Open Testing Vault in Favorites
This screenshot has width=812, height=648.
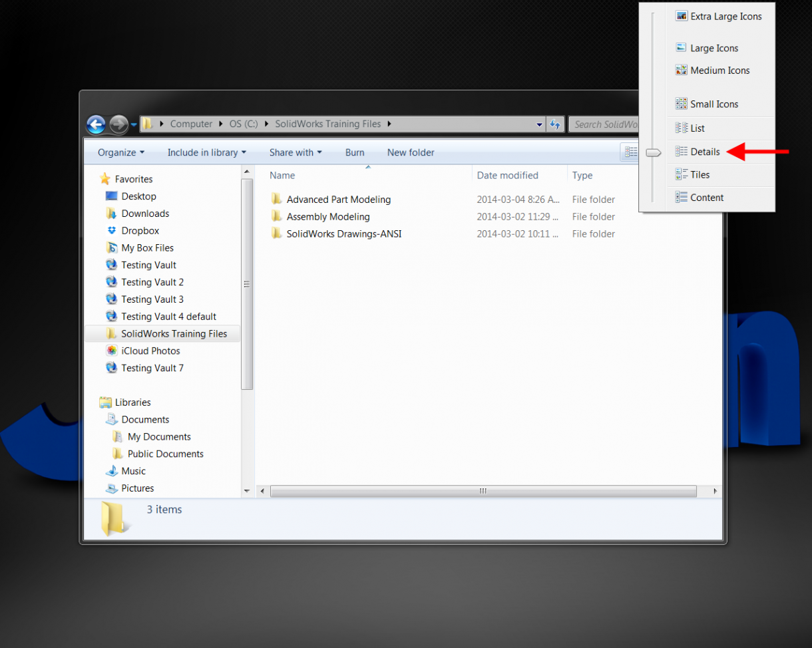pos(148,265)
